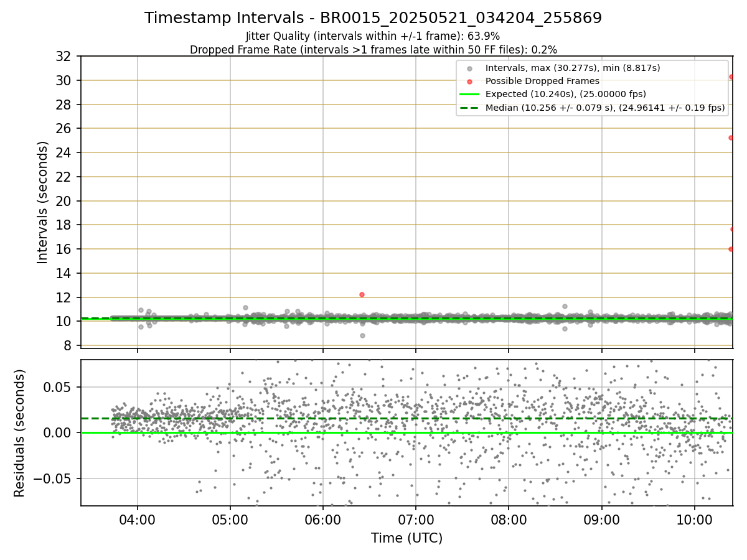The width and height of the screenshot is (747, 560).
Task: Click the red point at 16 seconds
Action: (731, 249)
